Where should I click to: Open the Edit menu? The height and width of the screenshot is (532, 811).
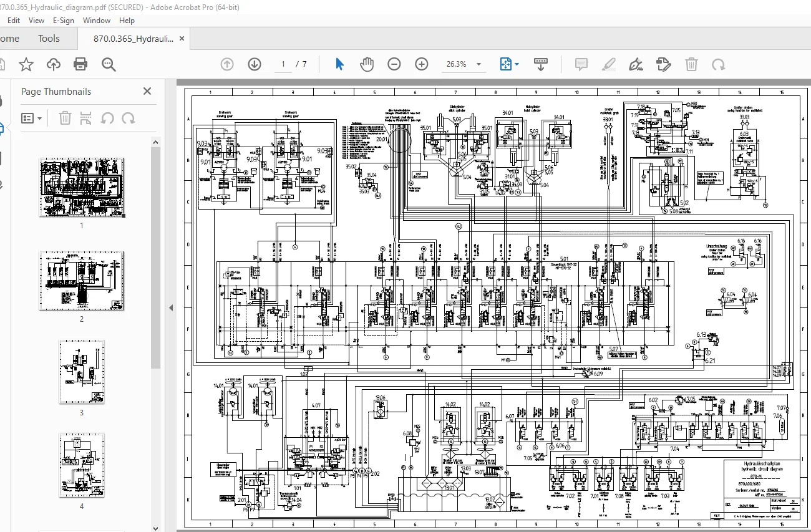14,21
